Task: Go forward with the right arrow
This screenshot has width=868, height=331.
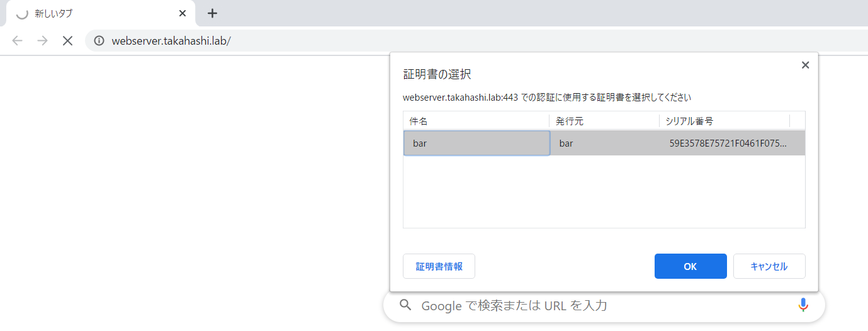Action: click(42, 41)
